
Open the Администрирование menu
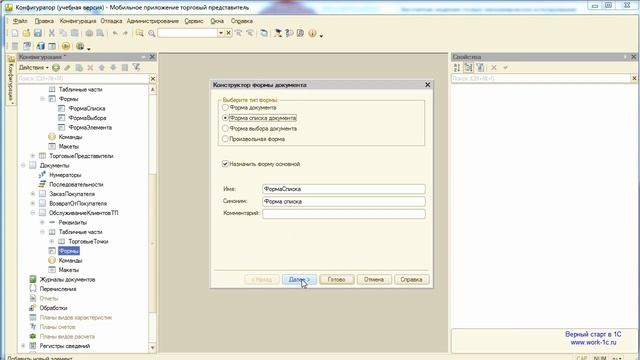pyautogui.click(x=153, y=21)
